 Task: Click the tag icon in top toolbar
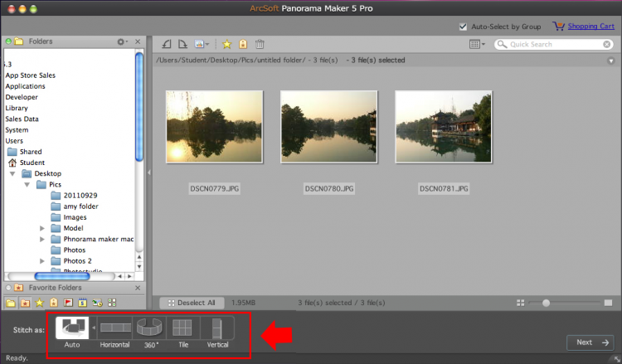click(x=243, y=44)
